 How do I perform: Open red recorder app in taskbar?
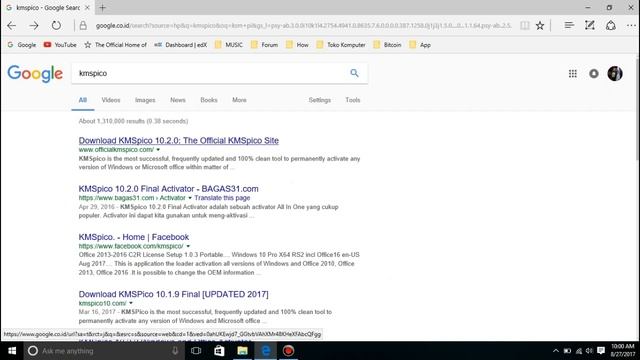(x=289, y=351)
